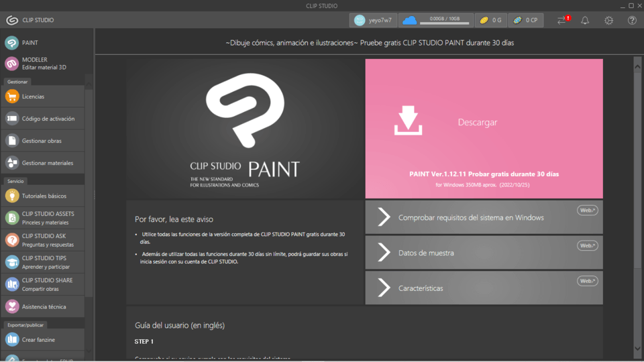644x362 pixels.
Task: Click the Servicio section label
Action: tap(15, 181)
